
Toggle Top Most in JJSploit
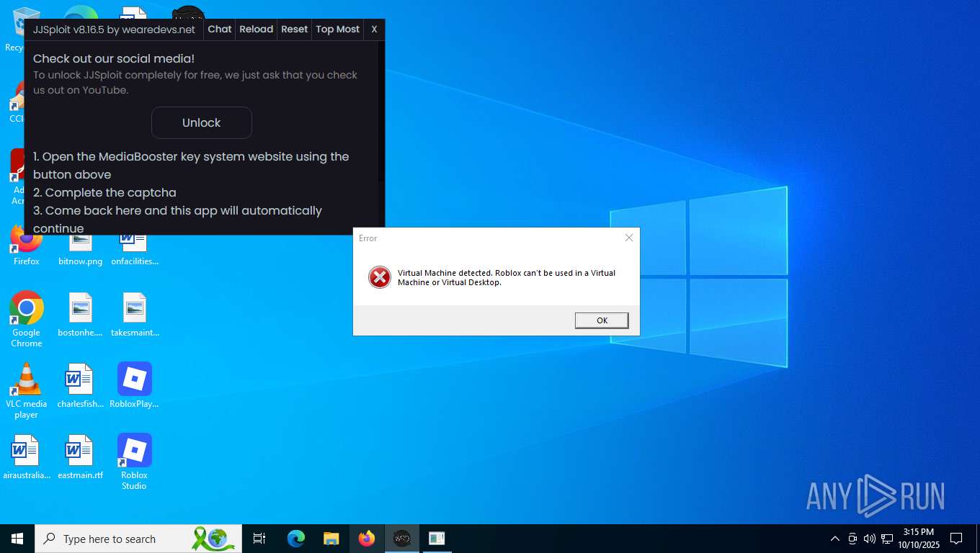338,30
